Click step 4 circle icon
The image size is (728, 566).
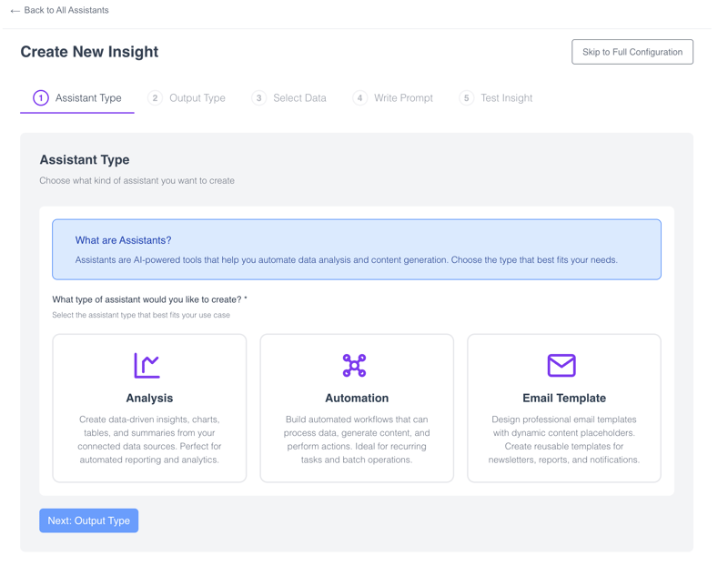tap(360, 98)
